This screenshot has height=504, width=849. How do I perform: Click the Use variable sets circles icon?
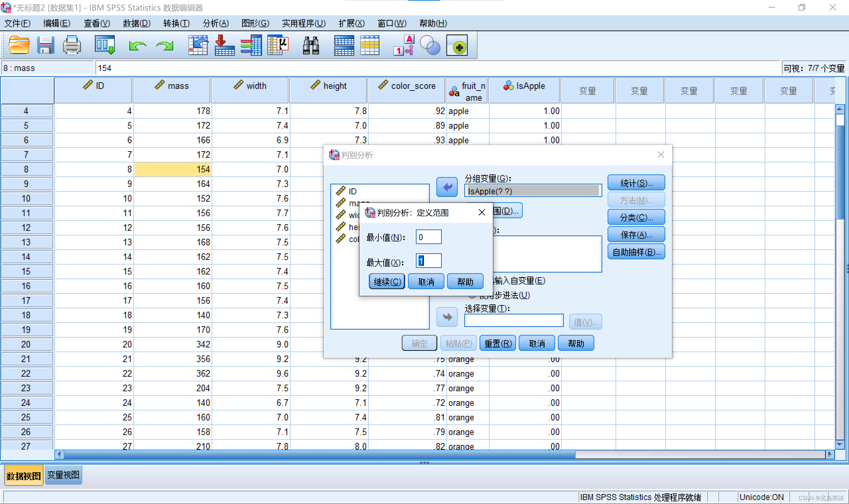point(430,45)
